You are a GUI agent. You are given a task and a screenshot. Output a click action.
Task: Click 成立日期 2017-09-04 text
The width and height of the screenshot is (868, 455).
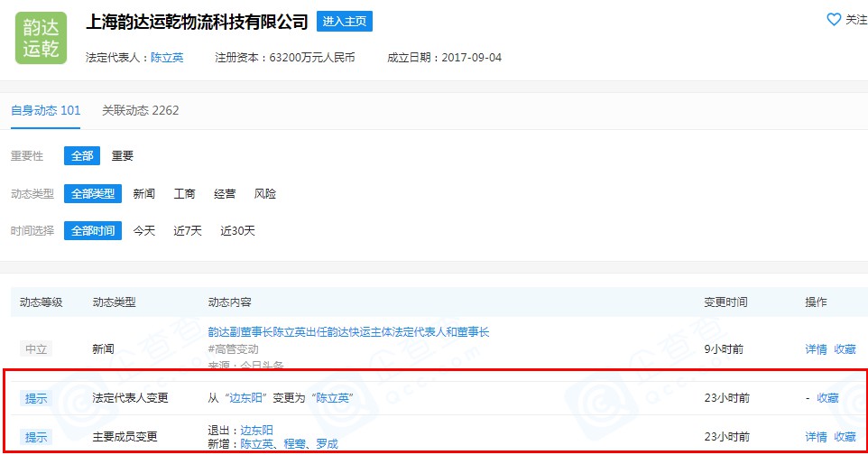(x=445, y=58)
